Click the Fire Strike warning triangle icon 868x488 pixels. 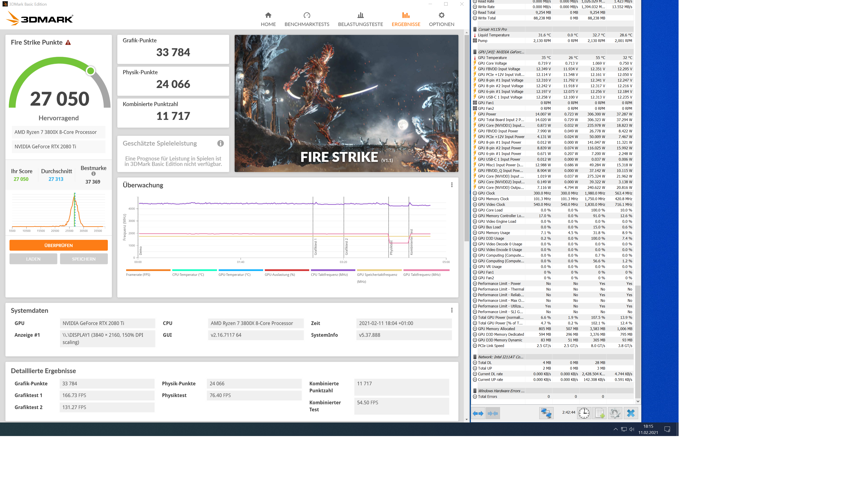click(68, 42)
